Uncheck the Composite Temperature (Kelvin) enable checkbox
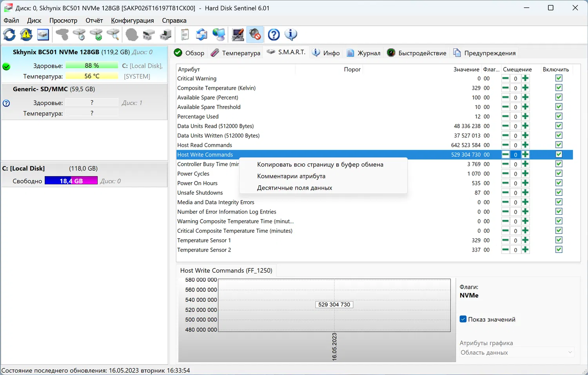This screenshot has width=588, height=375. [559, 88]
